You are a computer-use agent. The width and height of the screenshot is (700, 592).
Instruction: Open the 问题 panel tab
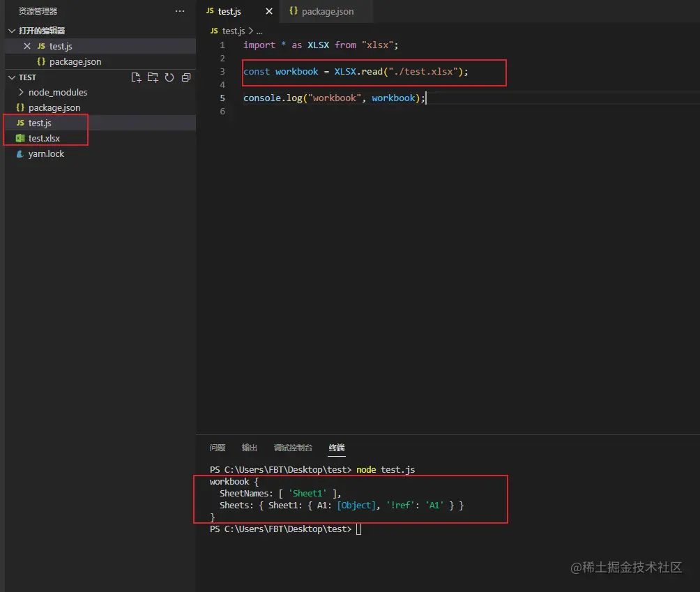[x=217, y=447]
